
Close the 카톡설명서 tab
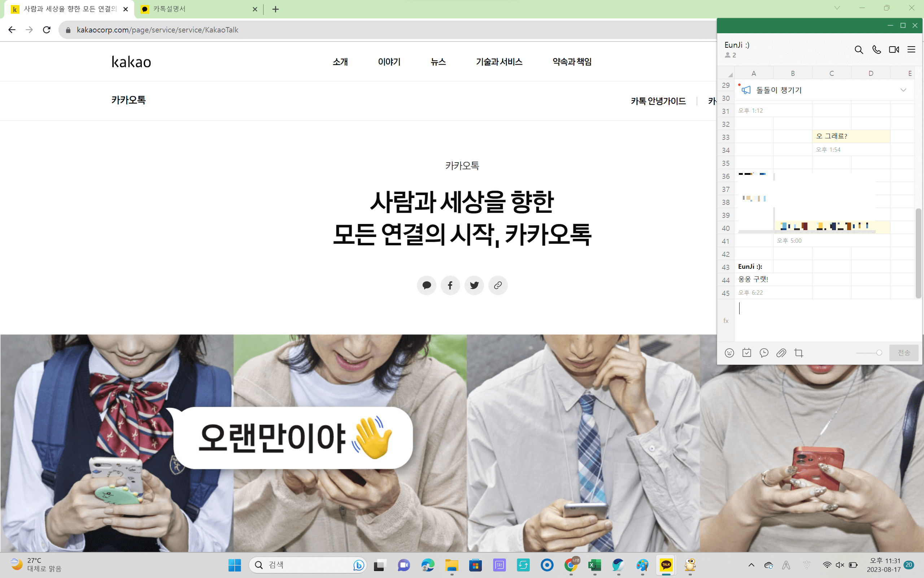[x=255, y=9]
